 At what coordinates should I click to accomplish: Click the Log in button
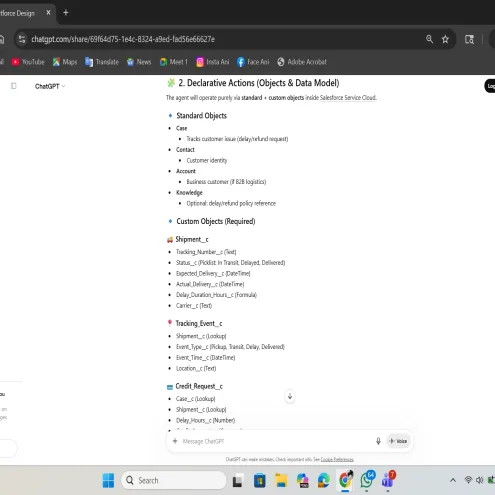(490, 86)
